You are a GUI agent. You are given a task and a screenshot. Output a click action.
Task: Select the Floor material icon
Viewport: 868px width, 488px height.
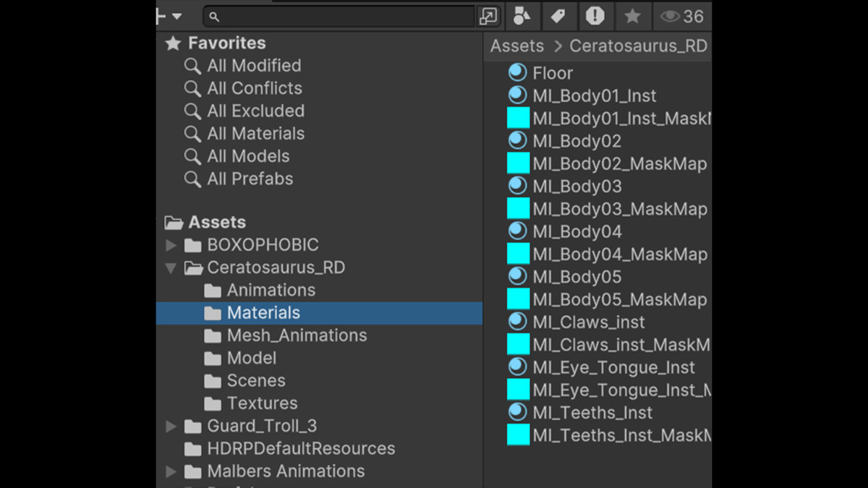[517, 72]
